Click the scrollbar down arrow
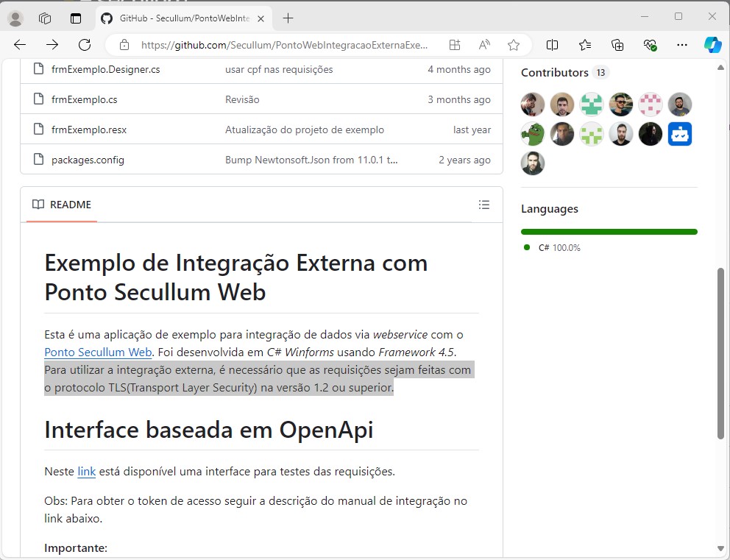 point(720,549)
